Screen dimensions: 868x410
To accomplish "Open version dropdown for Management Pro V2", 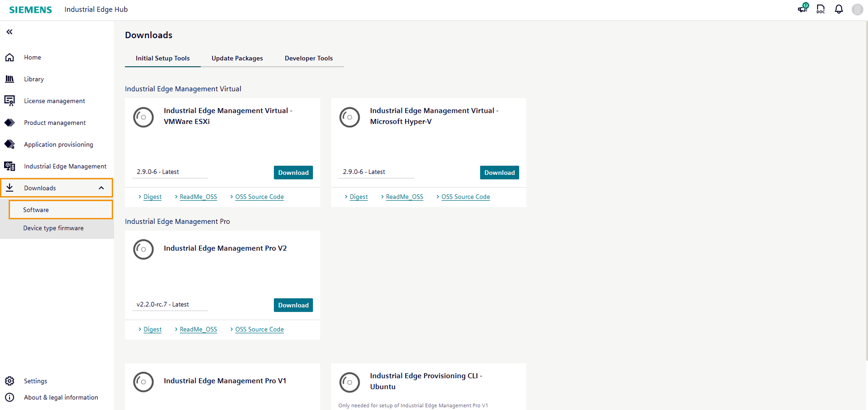I will point(170,305).
